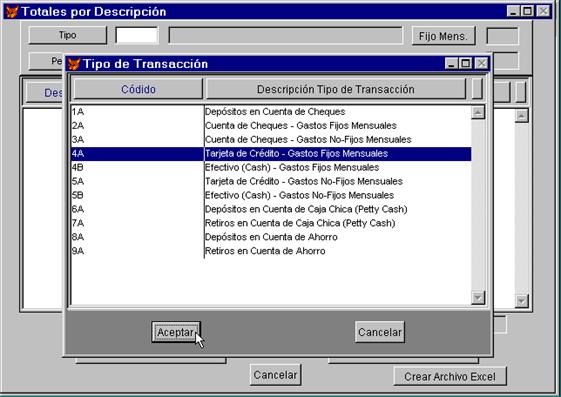The width and height of the screenshot is (561, 397).
Task: Maximize the Tipo de Transacción dialog
Action: tap(465, 64)
